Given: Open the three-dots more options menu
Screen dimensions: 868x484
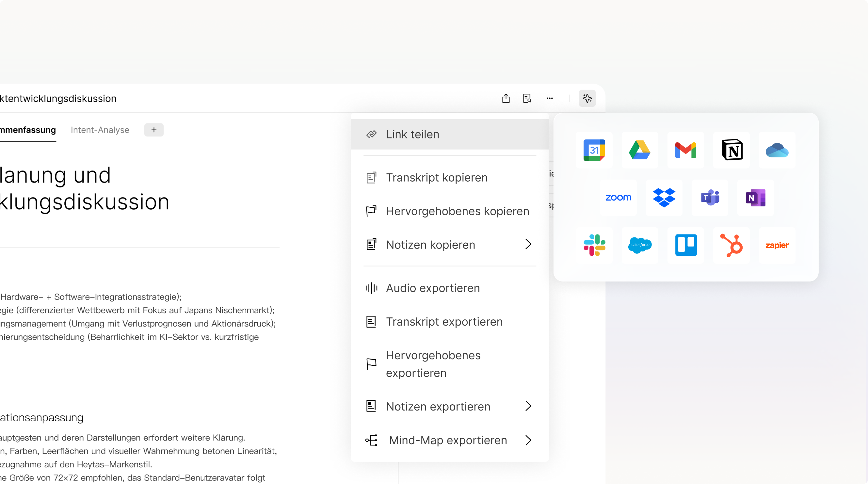Looking at the screenshot, I should pyautogui.click(x=550, y=98).
